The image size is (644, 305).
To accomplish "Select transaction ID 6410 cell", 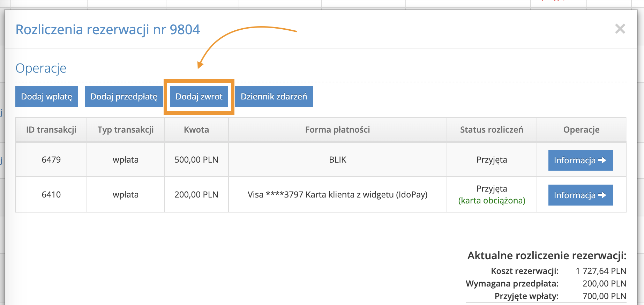I will coord(51,195).
